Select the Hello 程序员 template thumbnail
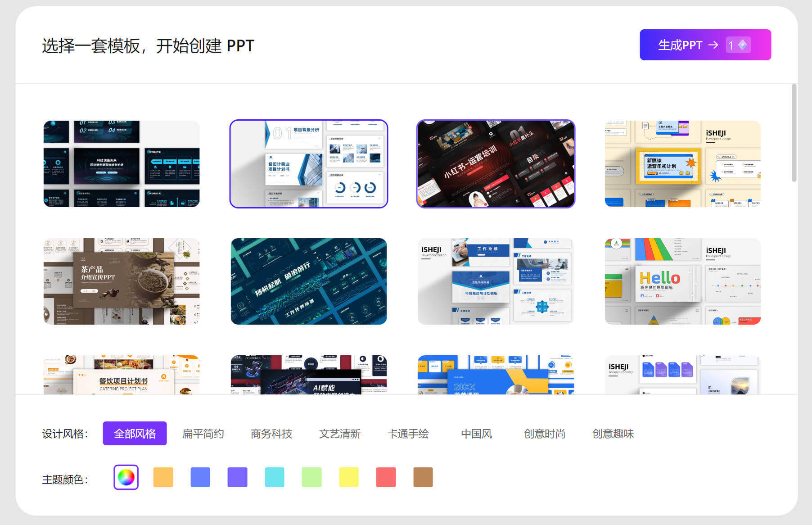Image resolution: width=812 pixels, height=525 pixels. (x=682, y=281)
